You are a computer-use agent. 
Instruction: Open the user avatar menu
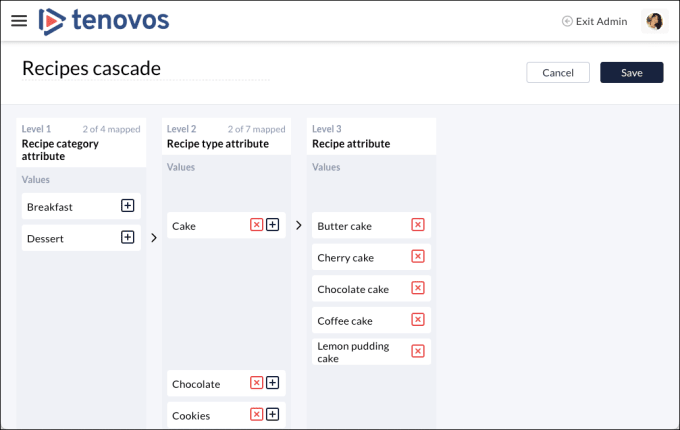point(655,21)
